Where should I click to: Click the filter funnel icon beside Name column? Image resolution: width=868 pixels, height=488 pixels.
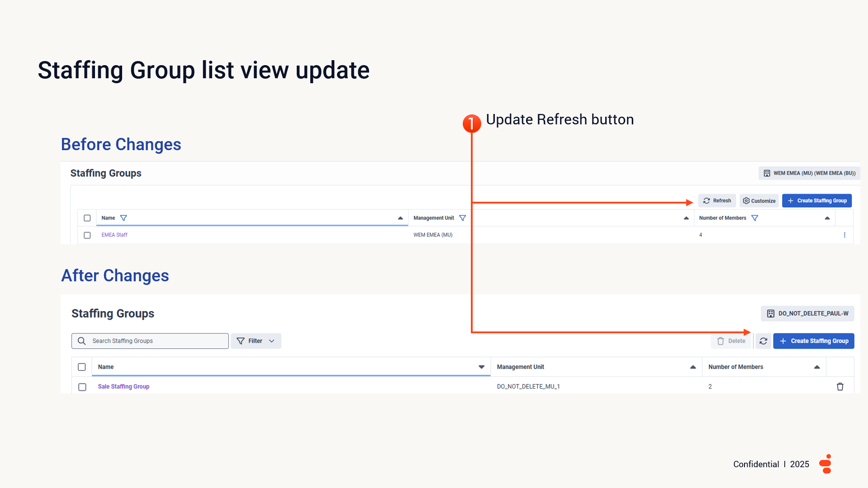point(123,218)
